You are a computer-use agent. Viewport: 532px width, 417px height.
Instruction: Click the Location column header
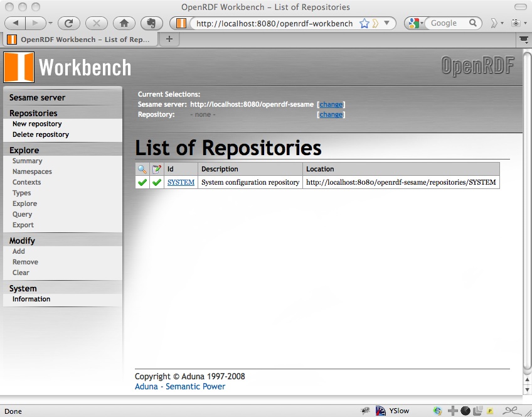coord(401,169)
